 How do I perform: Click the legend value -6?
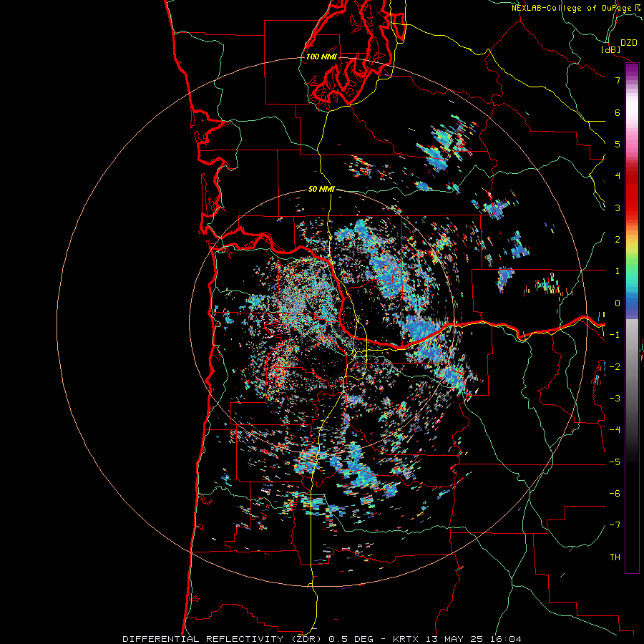click(615, 494)
